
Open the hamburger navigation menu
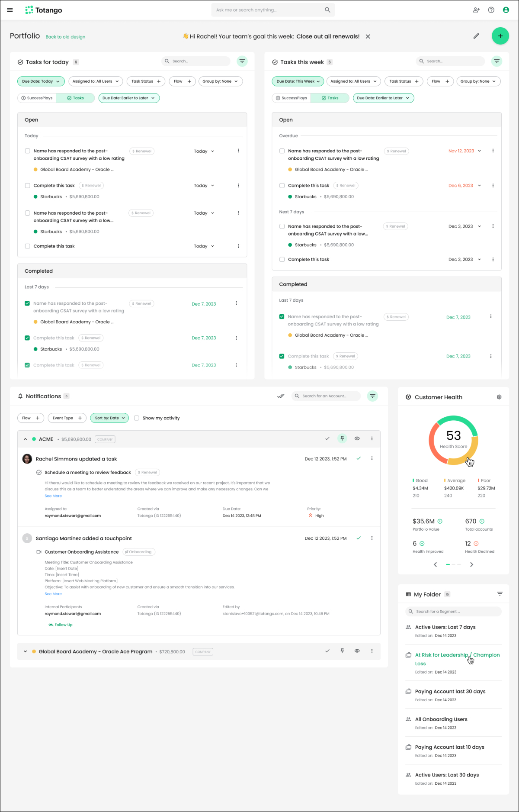pyautogui.click(x=10, y=10)
